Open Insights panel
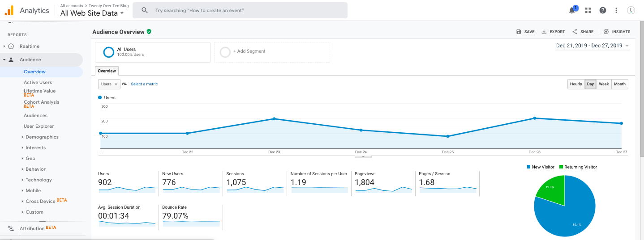The image size is (644, 240). [x=617, y=32]
